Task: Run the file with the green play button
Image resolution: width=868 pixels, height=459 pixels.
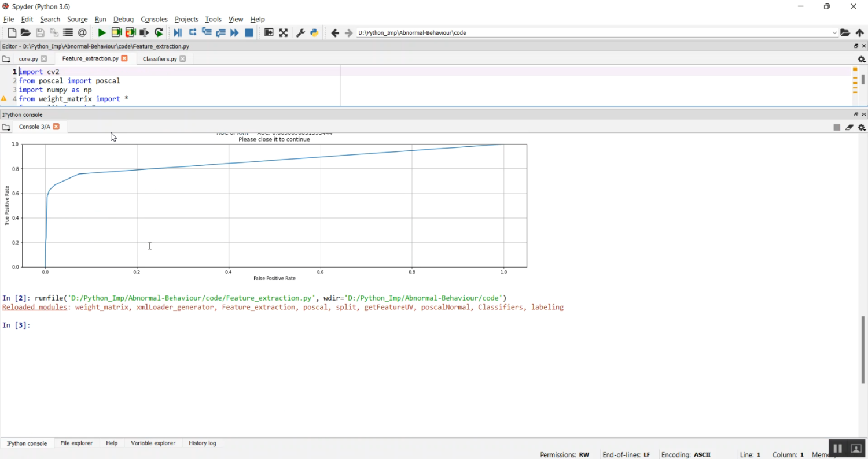Action: [x=102, y=33]
